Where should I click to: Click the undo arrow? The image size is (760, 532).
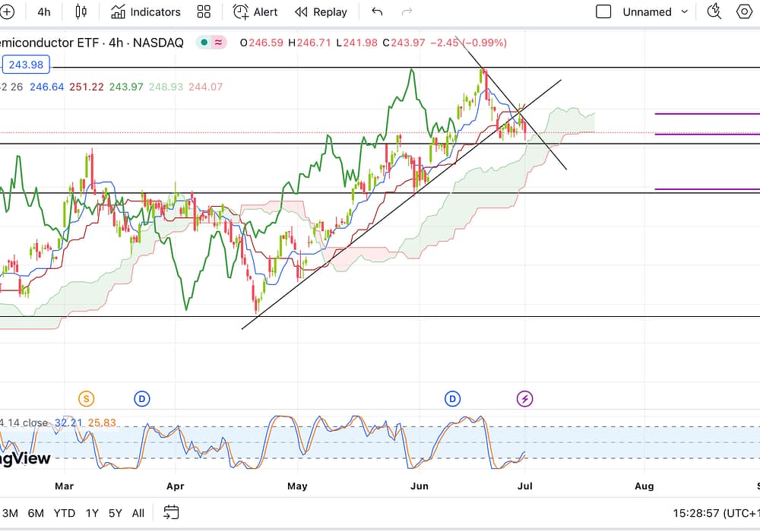(x=377, y=11)
